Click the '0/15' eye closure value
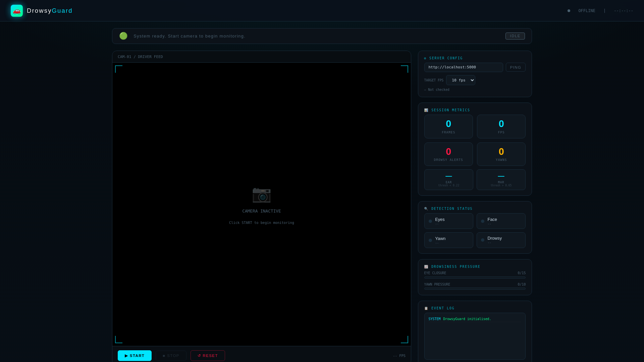The image size is (644, 362). 522,273
